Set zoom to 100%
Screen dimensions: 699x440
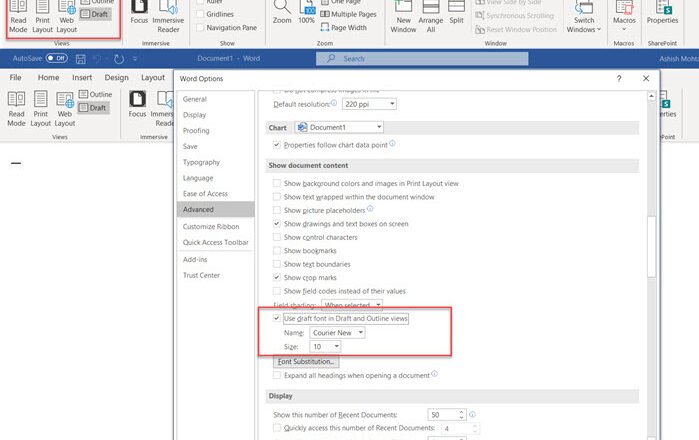coord(306,12)
